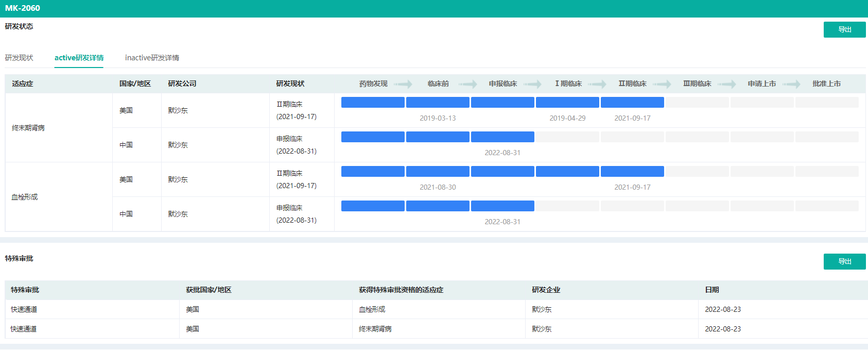Click the arrow icon after 申报临床
The image size is (868, 350).
pyautogui.click(x=532, y=84)
